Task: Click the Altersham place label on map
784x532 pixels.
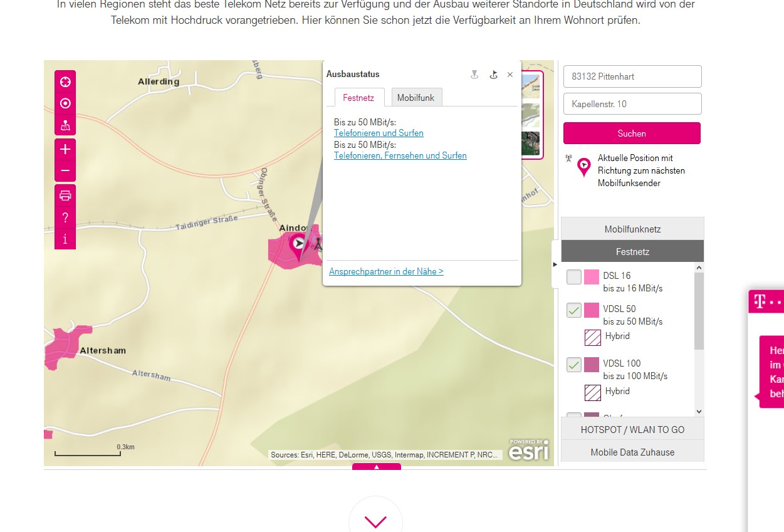Action: (103, 350)
